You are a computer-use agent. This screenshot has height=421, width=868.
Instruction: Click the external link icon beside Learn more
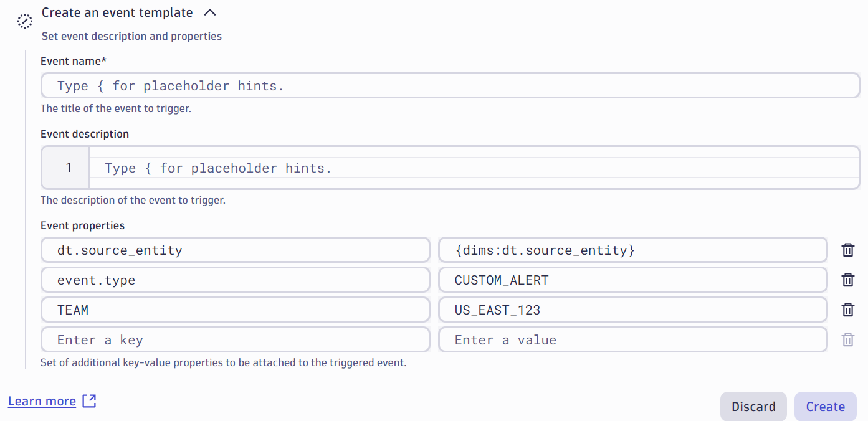(89, 401)
